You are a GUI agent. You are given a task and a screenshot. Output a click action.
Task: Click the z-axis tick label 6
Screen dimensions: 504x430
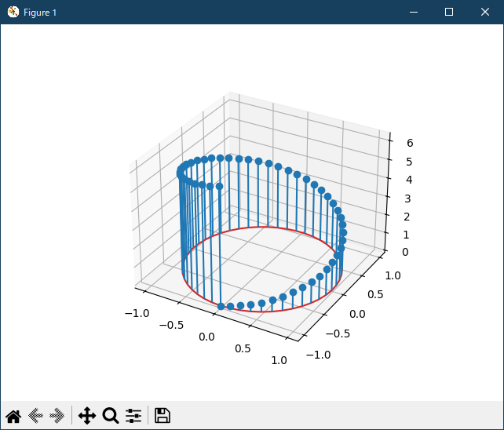tap(409, 143)
